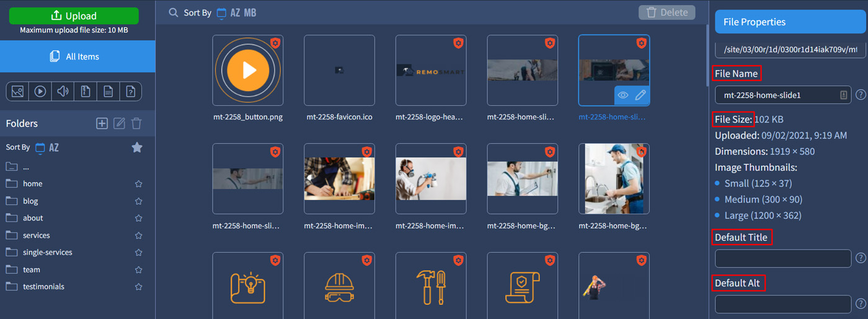This screenshot has width=868, height=319.
Task: Toggle favorite star for blog folder
Action: (139, 201)
